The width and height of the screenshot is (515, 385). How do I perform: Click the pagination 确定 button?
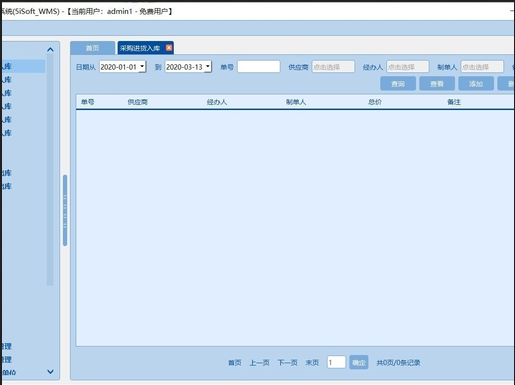(x=359, y=362)
